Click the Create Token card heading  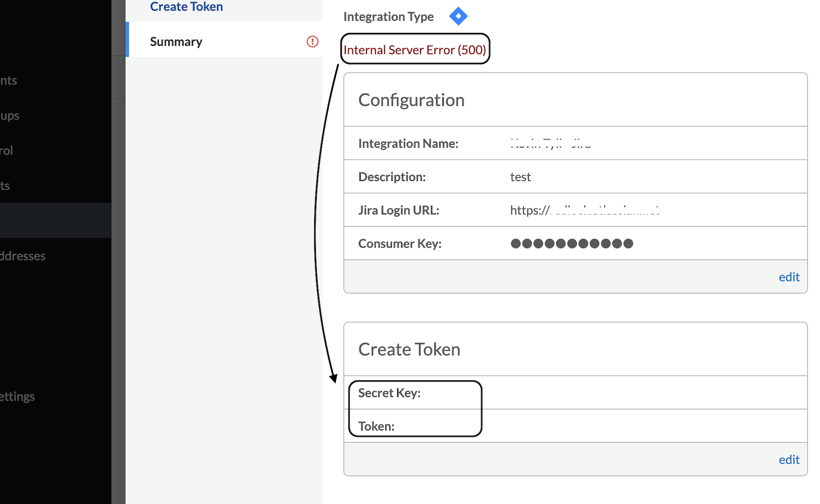409,350
